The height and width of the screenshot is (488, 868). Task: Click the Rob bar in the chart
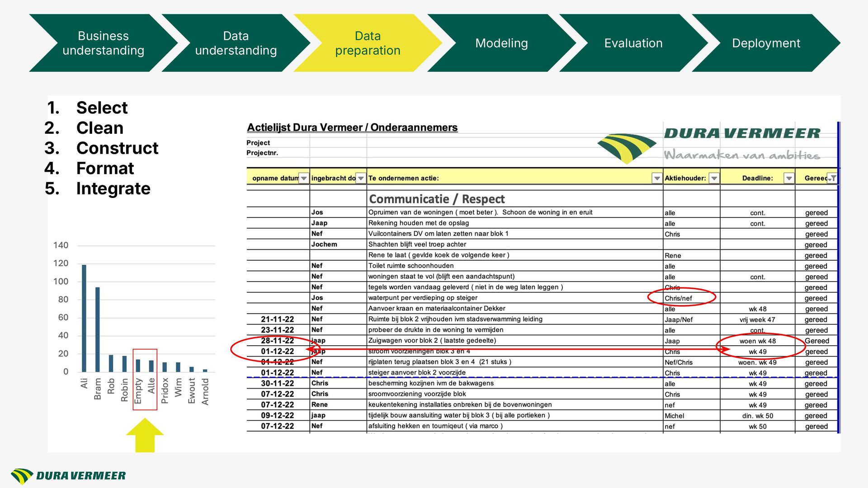(111, 363)
